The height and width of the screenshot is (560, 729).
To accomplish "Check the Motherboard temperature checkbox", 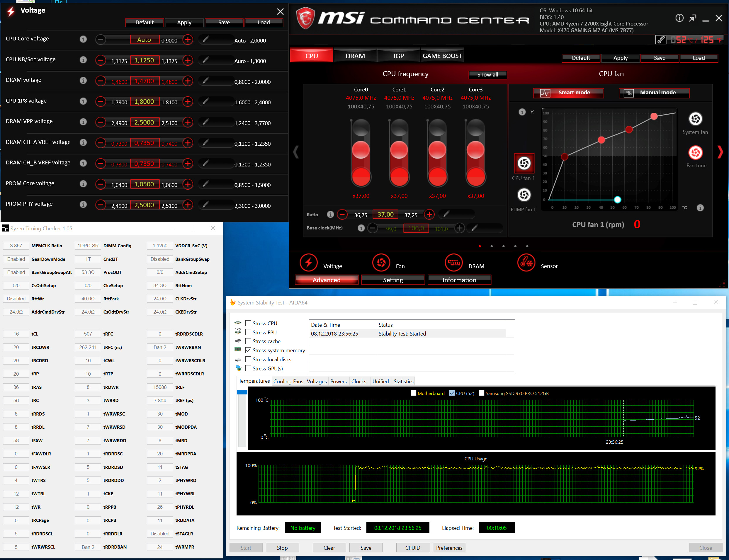I will tap(414, 393).
